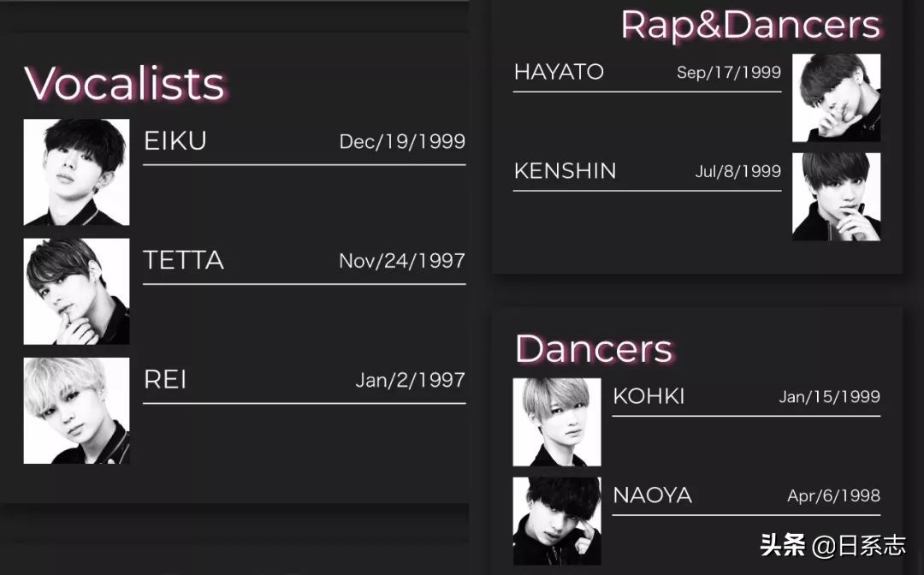Select NAOYA's portrait thumbnail
924x575 pixels.
557,521
